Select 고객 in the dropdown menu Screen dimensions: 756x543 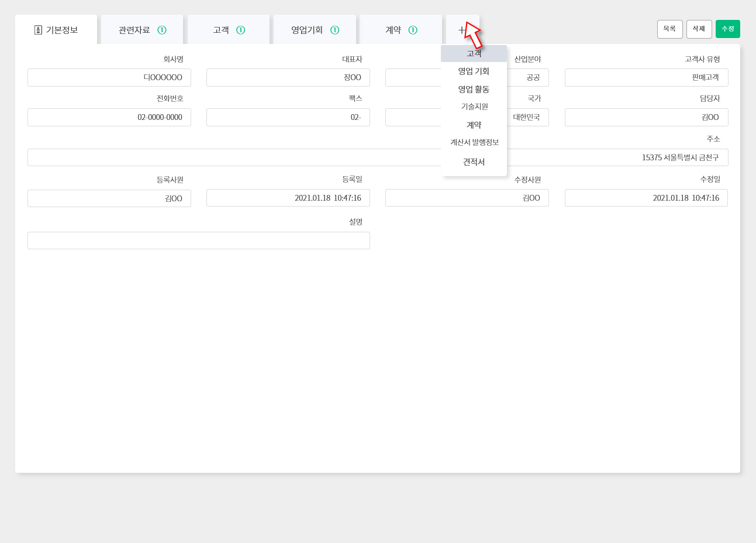(474, 53)
